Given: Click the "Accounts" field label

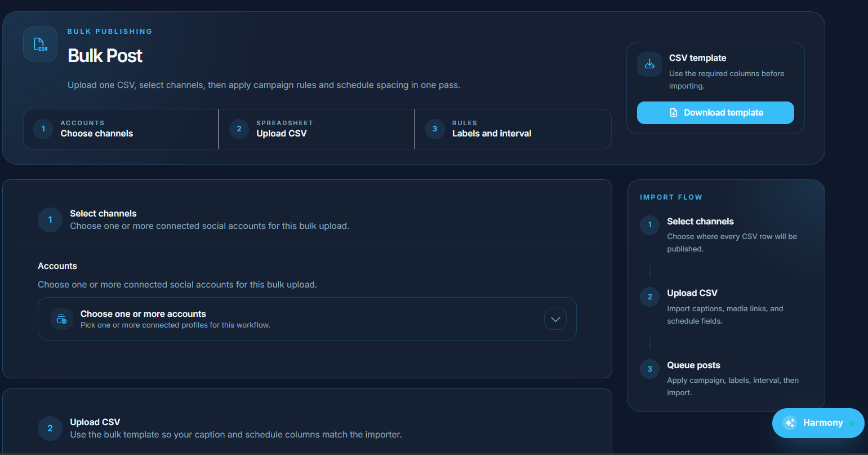Looking at the screenshot, I should (57, 266).
